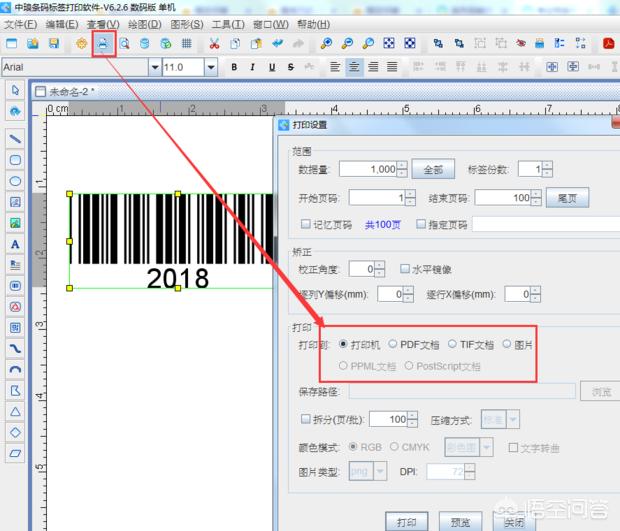Switch to the 未命名-2 document tab
The image size is (620, 531).
[66, 92]
